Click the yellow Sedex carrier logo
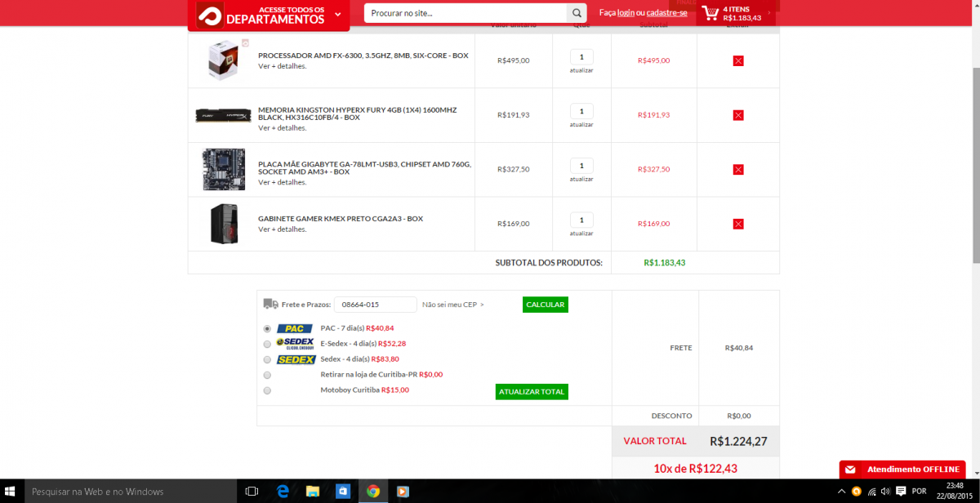 (296, 359)
